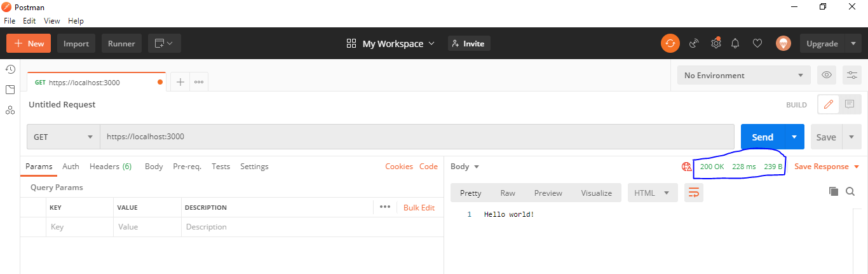Copy response using the copy icon
868x274 pixels.
834,191
